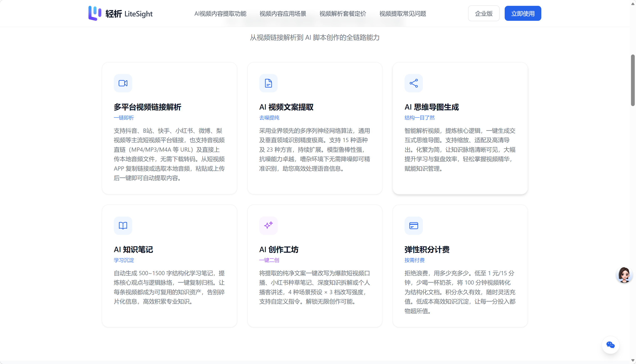636x364 pixels.
Task: Click the blue 立即使用 button
Action: click(523, 14)
